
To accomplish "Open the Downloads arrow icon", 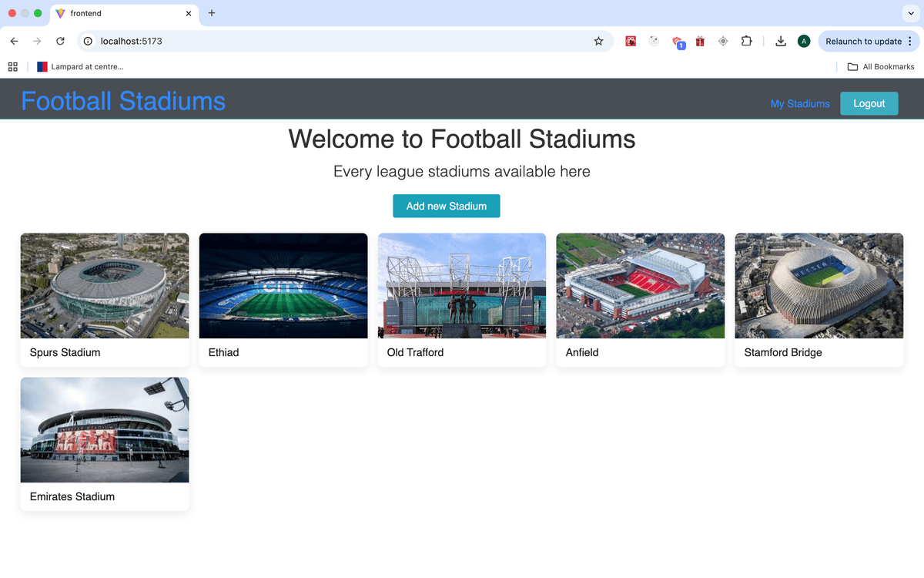I will [x=781, y=42].
